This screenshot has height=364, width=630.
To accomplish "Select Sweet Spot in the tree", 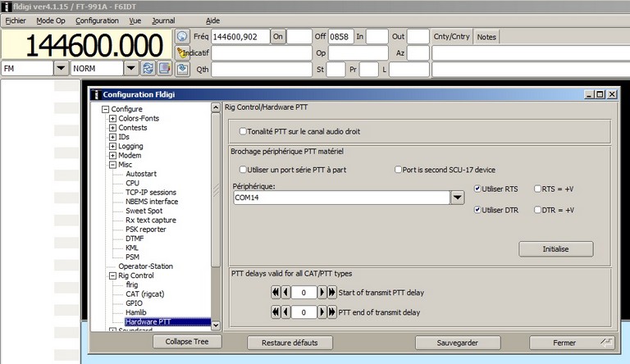I will 144,211.
